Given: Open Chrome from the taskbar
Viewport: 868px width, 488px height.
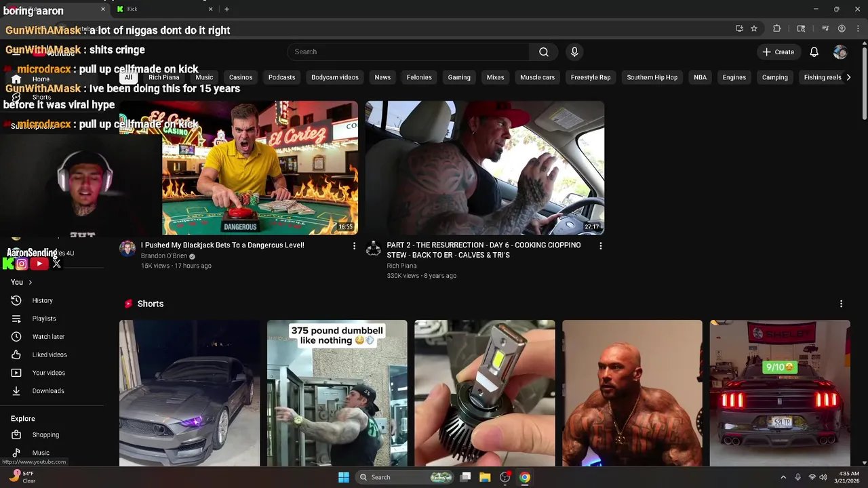Looking at the screenshot, I should pos(524,477).
